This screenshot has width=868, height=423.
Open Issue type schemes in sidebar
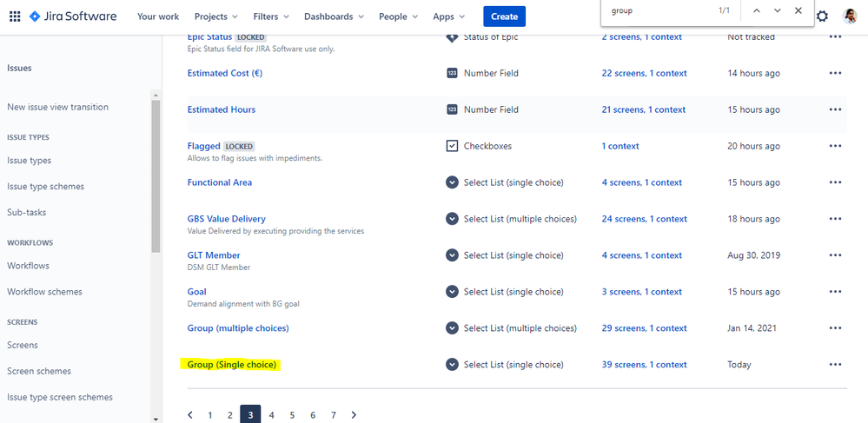pos(45,187)
